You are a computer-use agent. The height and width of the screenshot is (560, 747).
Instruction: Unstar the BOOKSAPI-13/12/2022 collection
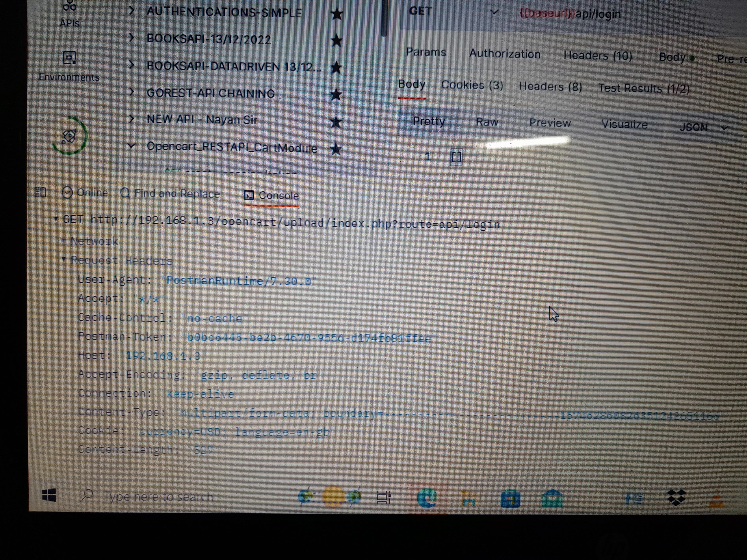[336, 41]
